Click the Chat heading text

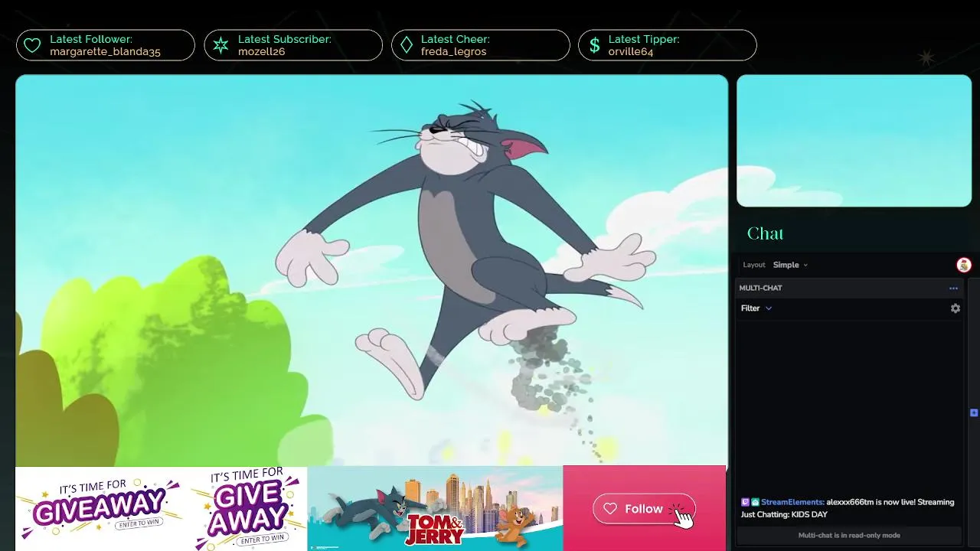(765, 233)
